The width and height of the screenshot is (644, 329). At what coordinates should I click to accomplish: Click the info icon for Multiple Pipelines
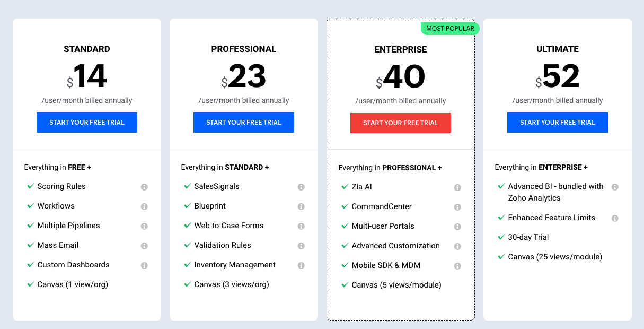pos(144,227)
